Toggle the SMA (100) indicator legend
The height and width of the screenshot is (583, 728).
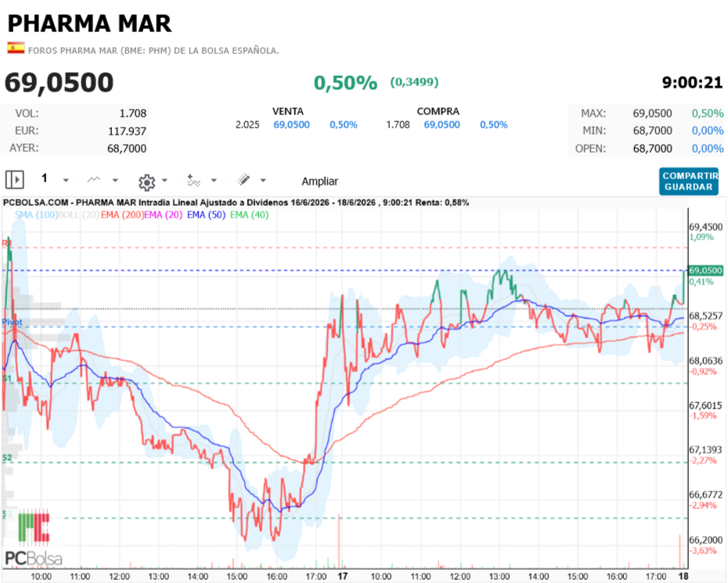(36, 215)
